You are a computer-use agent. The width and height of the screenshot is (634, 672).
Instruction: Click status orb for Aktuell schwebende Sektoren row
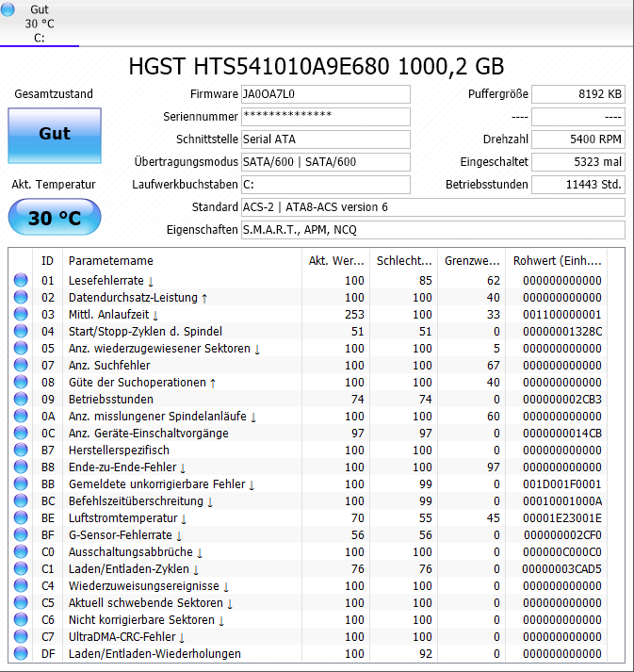(x=21, y=602)
